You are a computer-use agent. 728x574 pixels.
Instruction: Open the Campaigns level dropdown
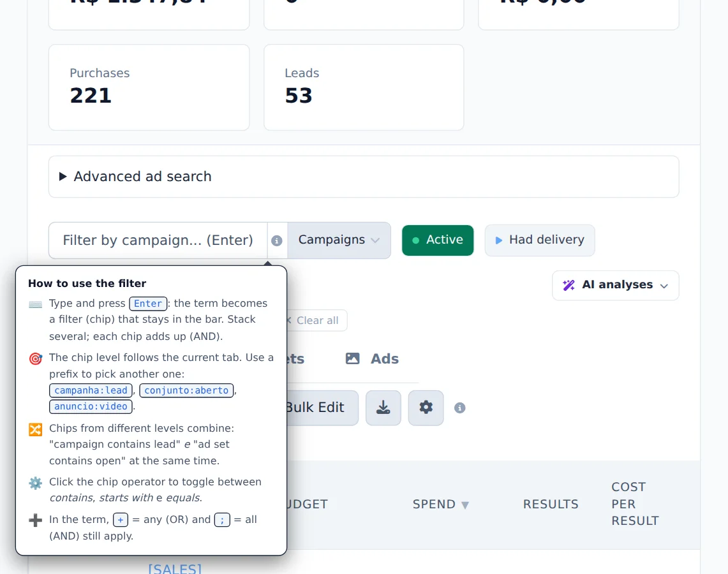[x=339, y=240]
